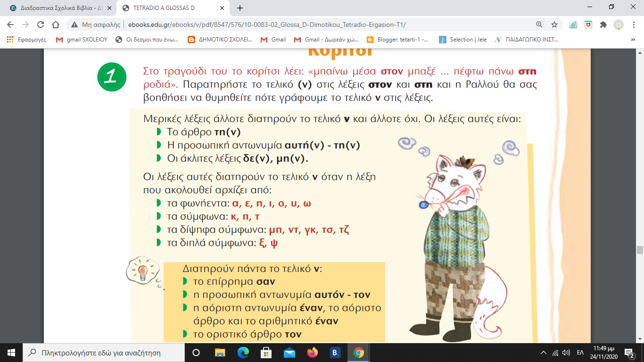Click the zoom magnifier in address bar
Screen dimensions: 644x362
539,25
